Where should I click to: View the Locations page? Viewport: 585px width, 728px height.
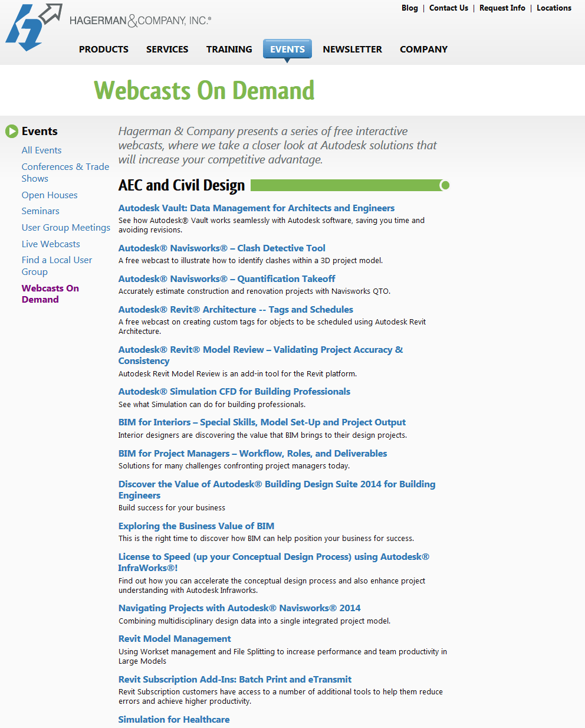554,8
